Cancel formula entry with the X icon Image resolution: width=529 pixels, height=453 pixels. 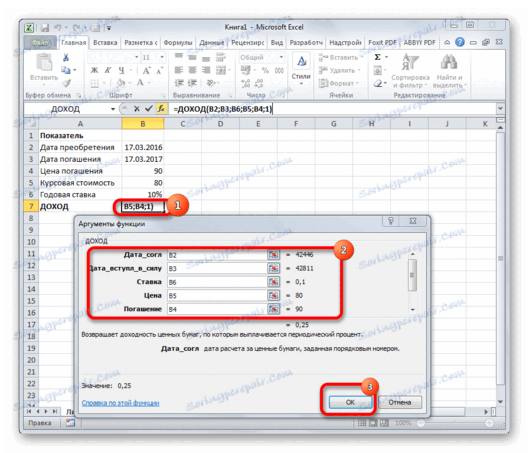[136, 109]
